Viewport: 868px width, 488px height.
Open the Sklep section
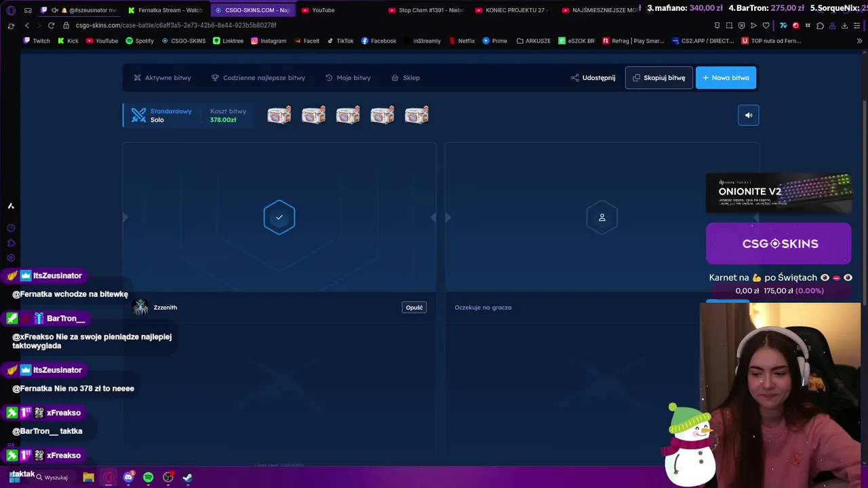[x=406, y=78]
